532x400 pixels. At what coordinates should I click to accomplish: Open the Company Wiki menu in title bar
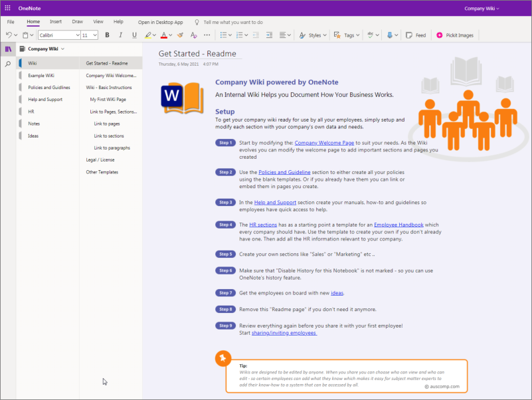point(482,9)
